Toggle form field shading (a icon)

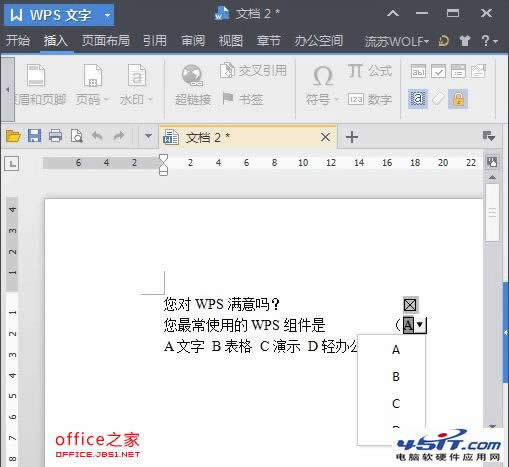(x=418, y=99)
